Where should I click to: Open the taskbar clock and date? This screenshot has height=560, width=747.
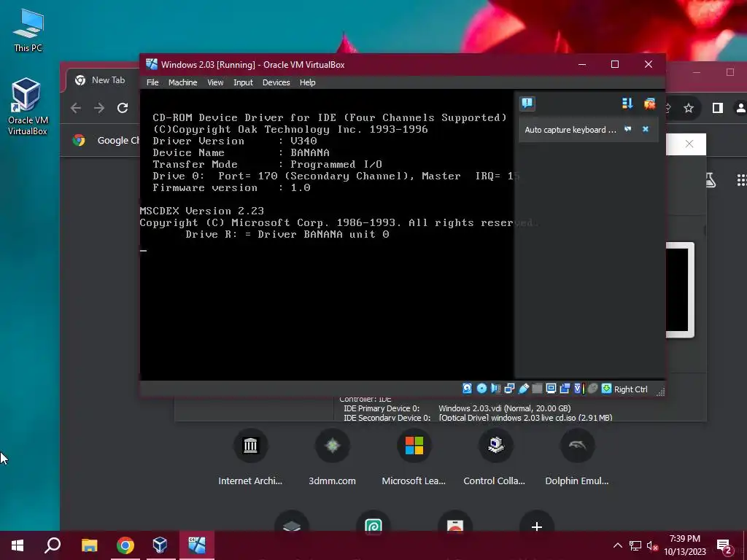coord(685,545)
